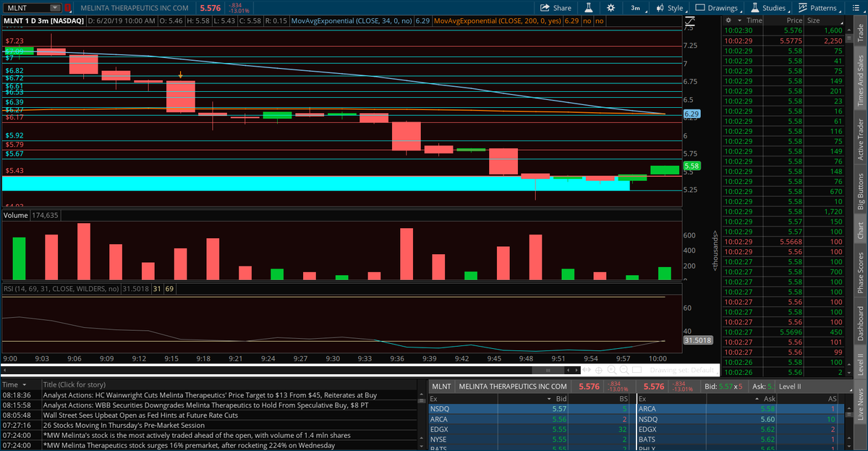
Task: Select BATS ask row at 5.62
Action: (x=741, y=439)
